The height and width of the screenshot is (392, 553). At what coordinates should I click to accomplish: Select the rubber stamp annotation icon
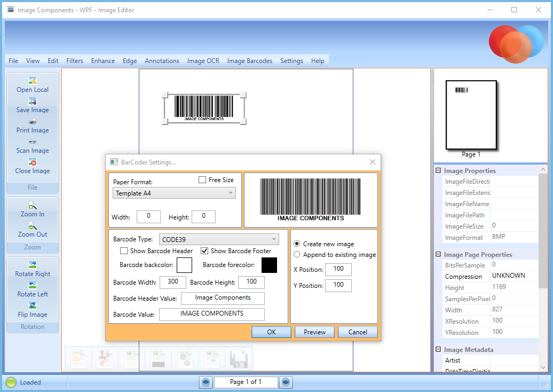(105, 359)
